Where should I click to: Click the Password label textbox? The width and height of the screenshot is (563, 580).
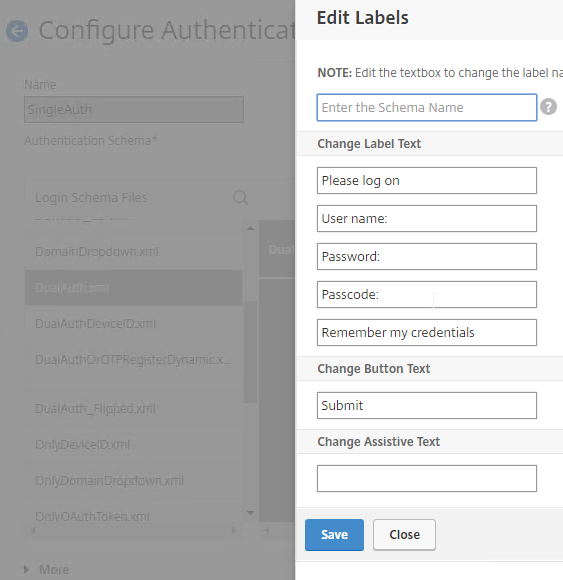(427, 257)
